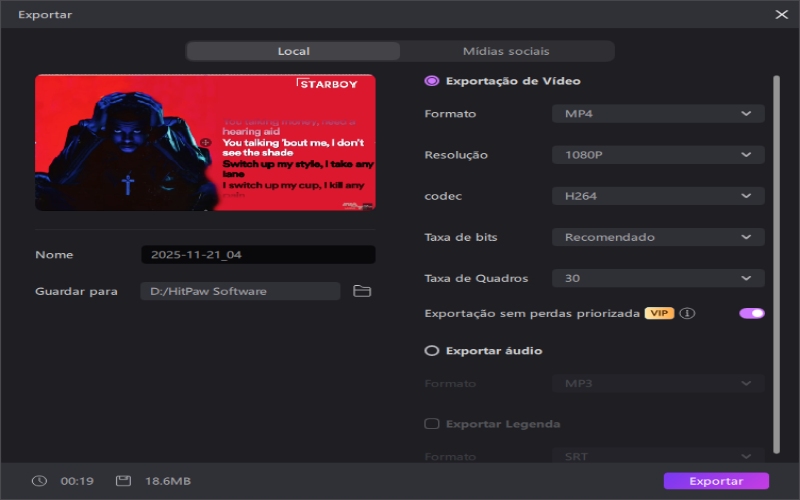Click the Starboy video preview thumbnail
The image size is (800, 500).
(x=205, y=142)
